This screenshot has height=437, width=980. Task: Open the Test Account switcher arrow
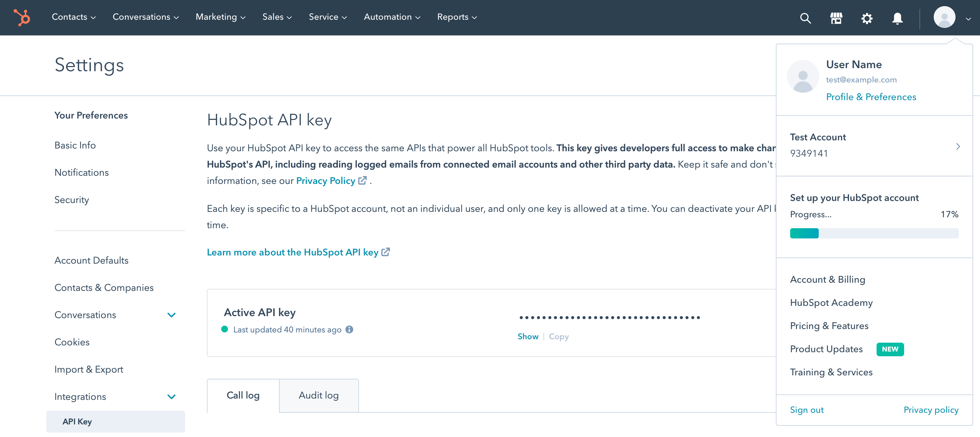point(958,146)
